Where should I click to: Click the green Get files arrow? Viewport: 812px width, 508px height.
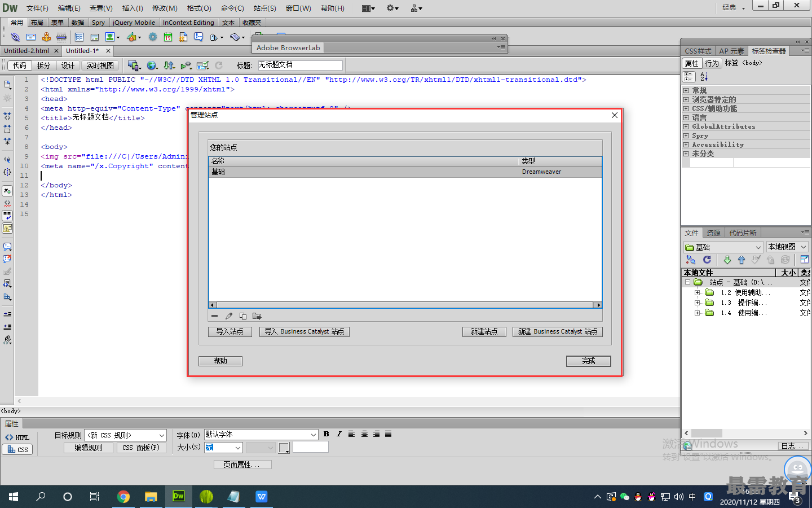click(727, 260)
